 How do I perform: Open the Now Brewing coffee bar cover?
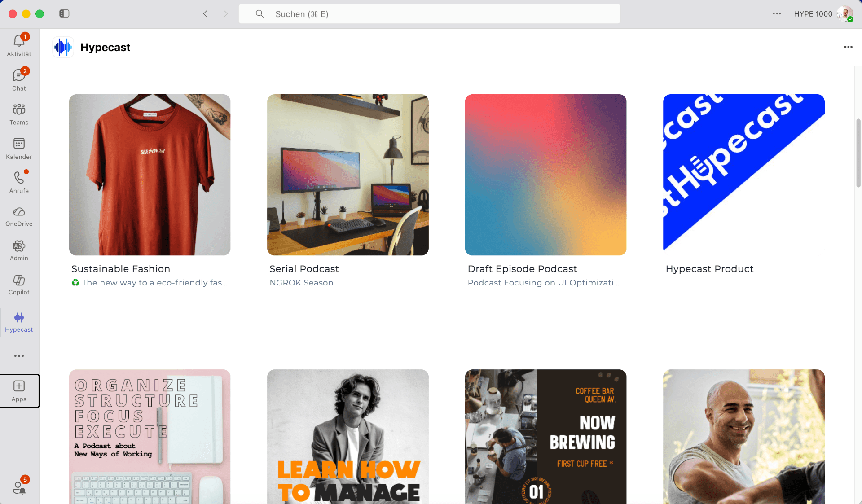click(x=545, y=437)
